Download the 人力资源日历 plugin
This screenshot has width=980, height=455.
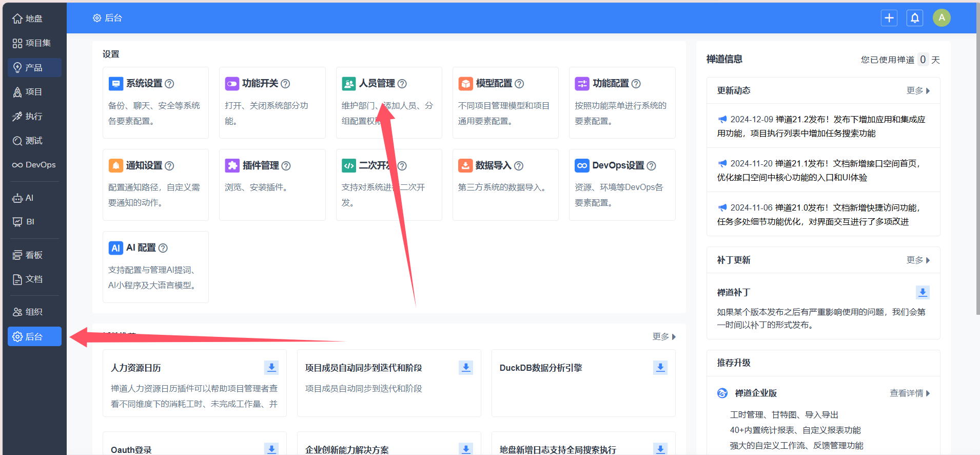(x=271, y=368)
